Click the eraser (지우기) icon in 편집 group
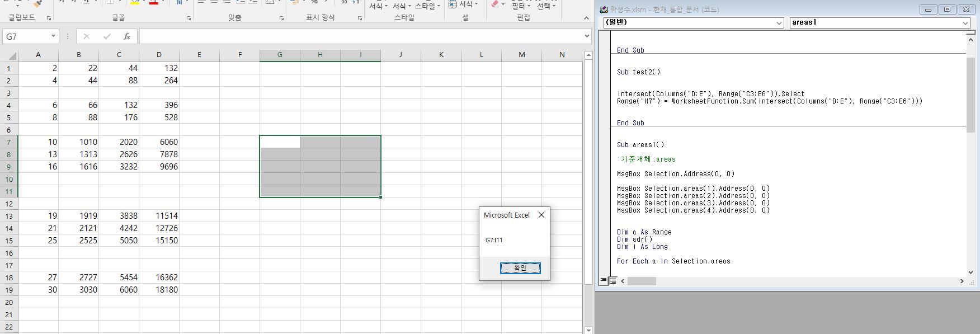Screen dimensions: 980x334 click(x=495, y=4)
